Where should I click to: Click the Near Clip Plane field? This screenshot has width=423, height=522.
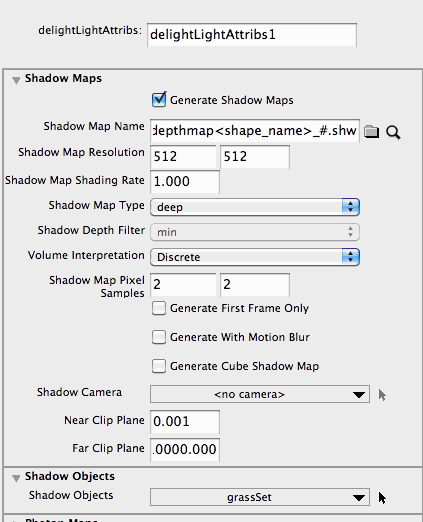[185, 422]
